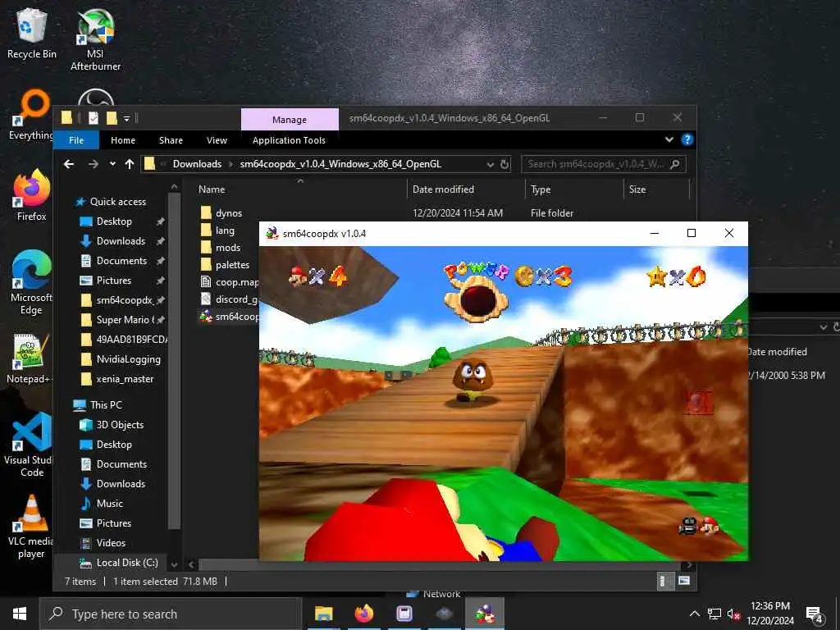Click the New Folder quick access icon
The height and width of the screenshot is (630, 840).
pos(112,118)
